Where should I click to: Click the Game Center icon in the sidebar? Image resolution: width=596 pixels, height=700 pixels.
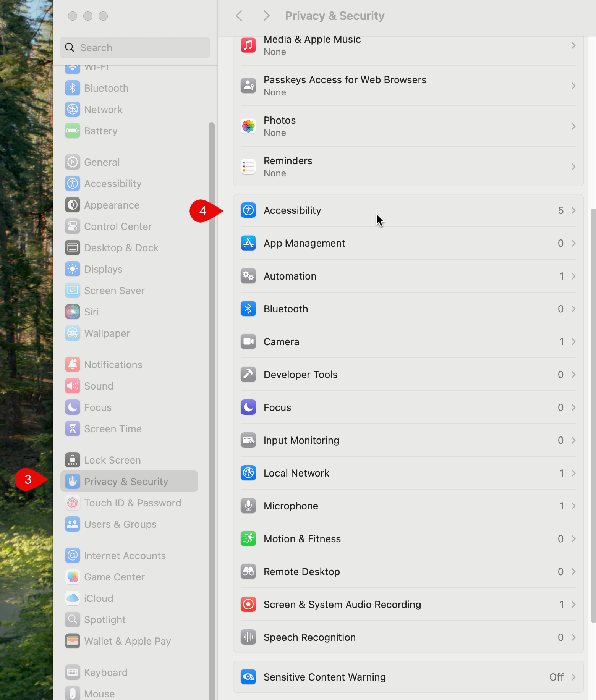click(x=73, y=577)
